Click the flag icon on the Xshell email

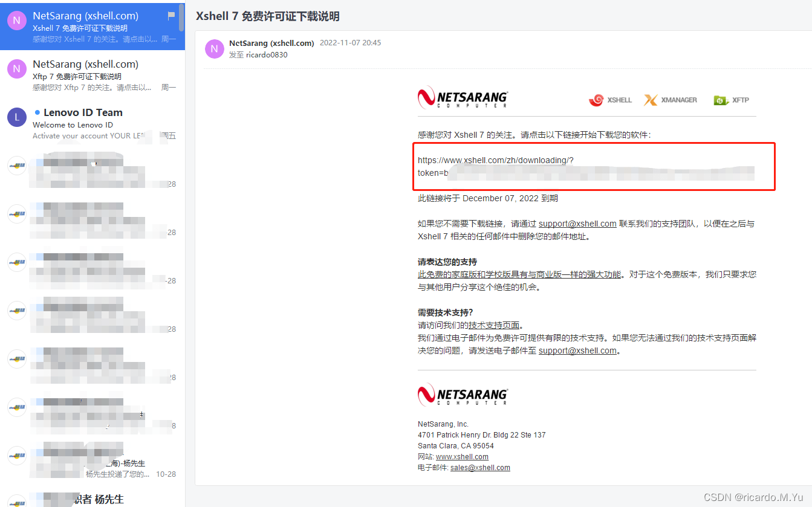171,16
